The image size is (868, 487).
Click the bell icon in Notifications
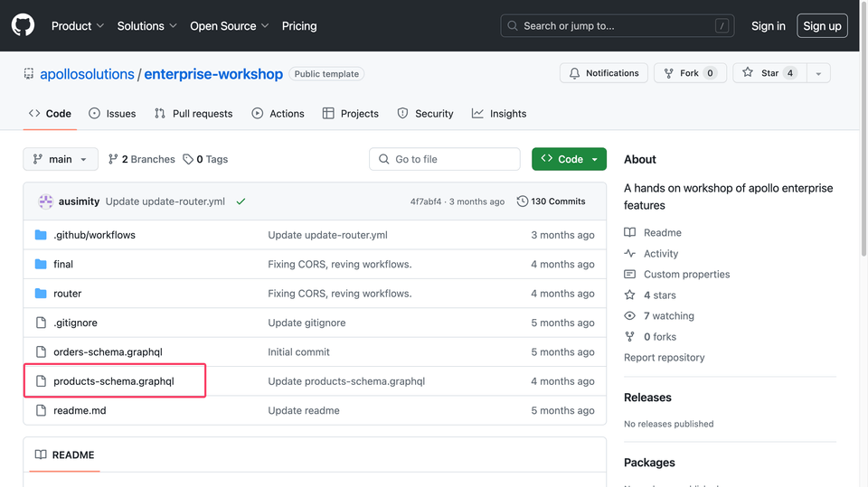pos(575,73)
